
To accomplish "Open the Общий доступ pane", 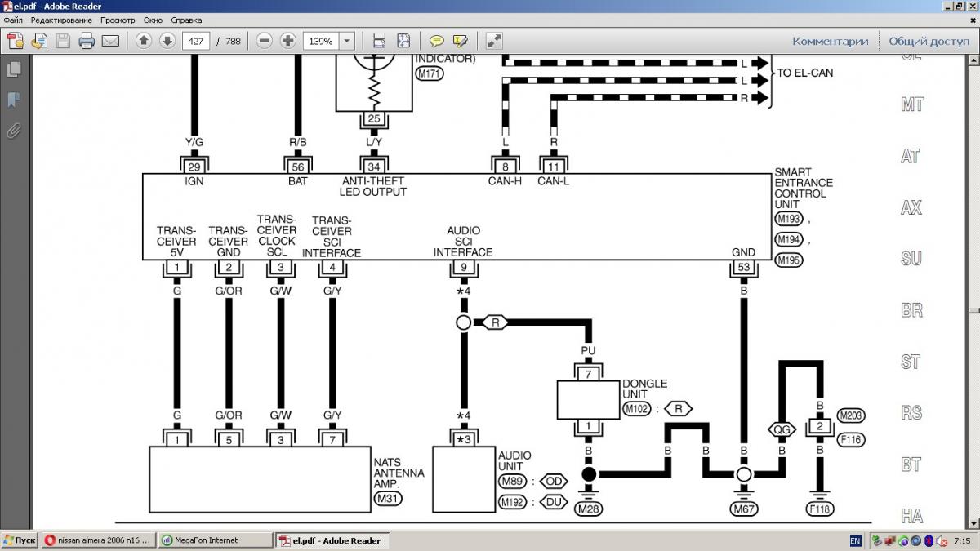I will [929, 41].
